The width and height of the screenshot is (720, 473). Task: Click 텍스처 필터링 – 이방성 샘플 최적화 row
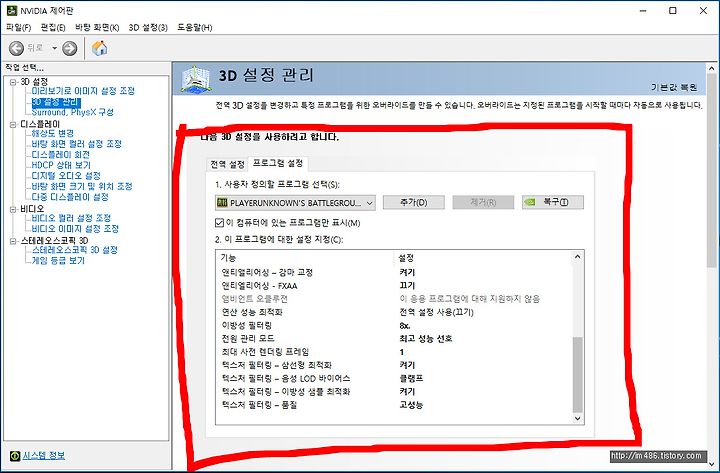point(394,392)
